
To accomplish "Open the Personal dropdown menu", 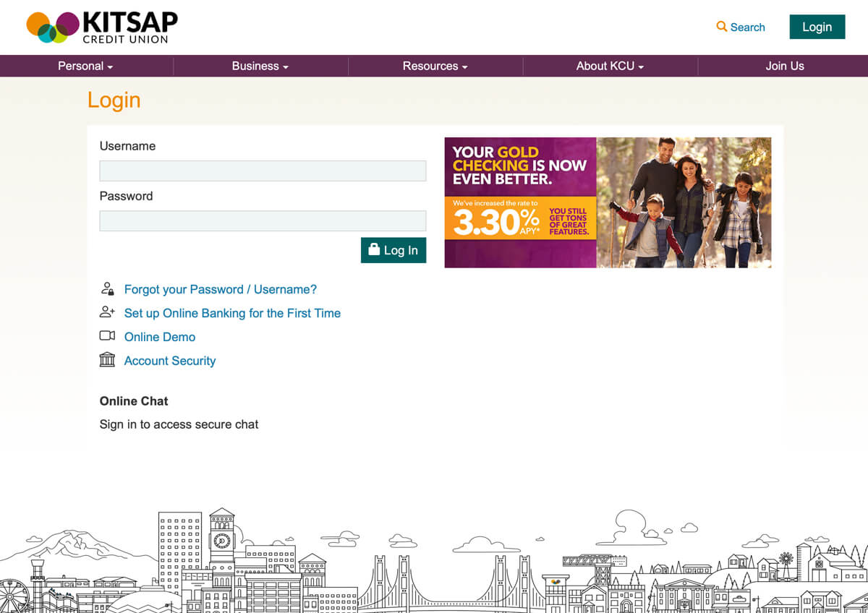I will click(85, 66).
